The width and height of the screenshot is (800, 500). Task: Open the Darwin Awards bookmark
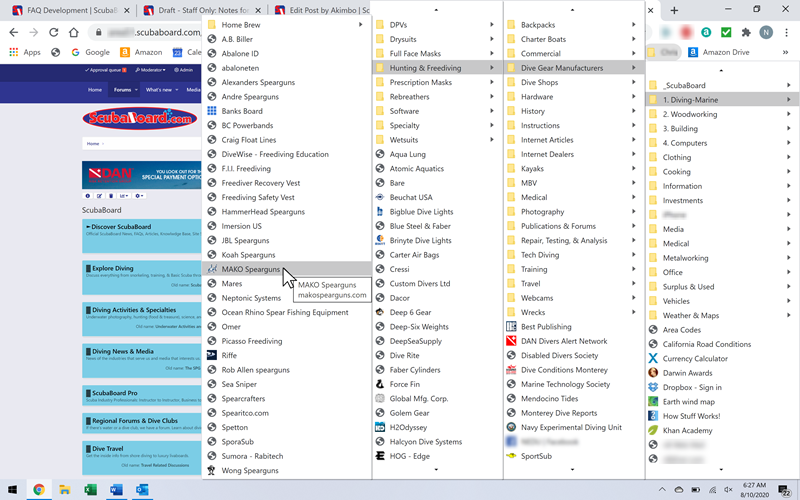click(x=721, y=373)
